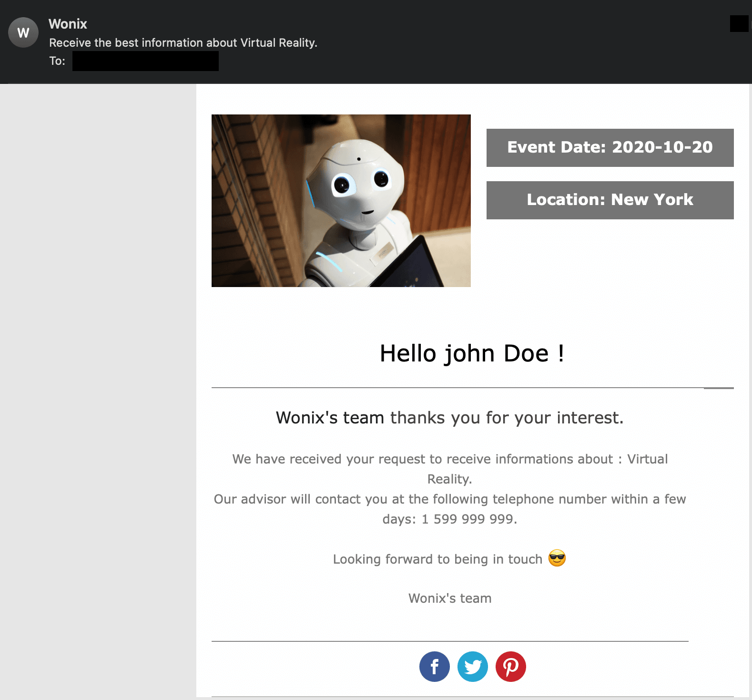Click the Wonix sender avatar

(23, 32)
